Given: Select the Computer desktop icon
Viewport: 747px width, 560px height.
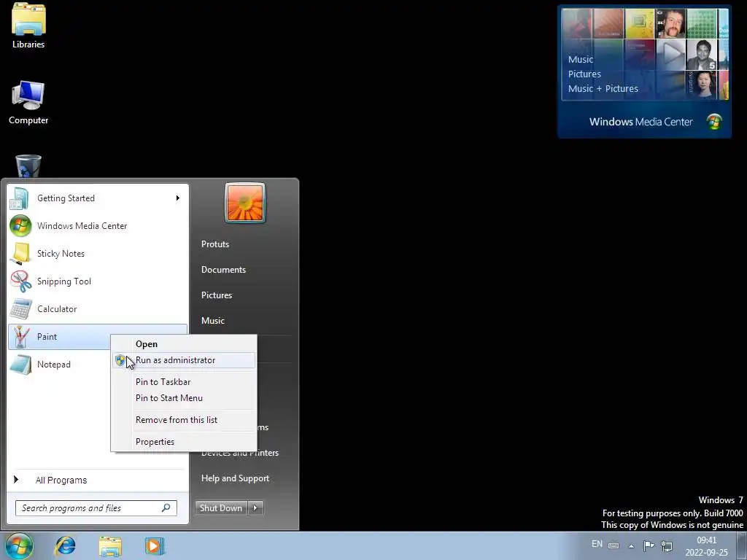Looking at the screenshot, I should tap(28, 103).
